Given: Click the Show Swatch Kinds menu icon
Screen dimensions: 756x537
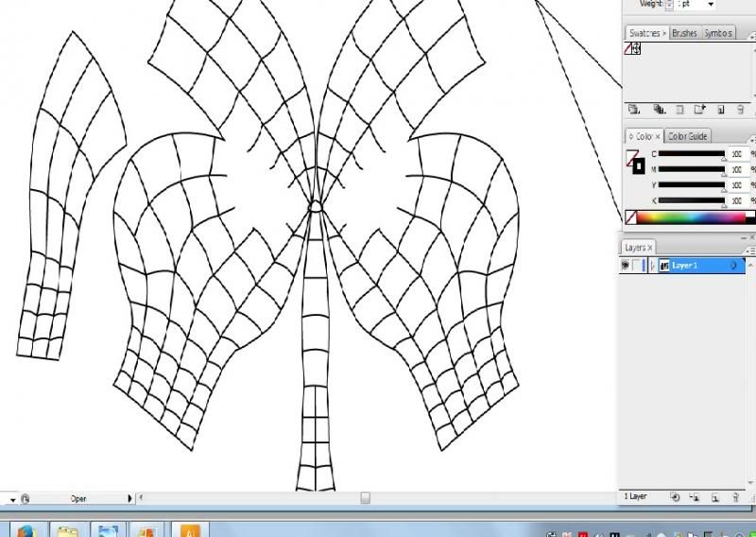Looking at the screenshot, I should [659, 110].
